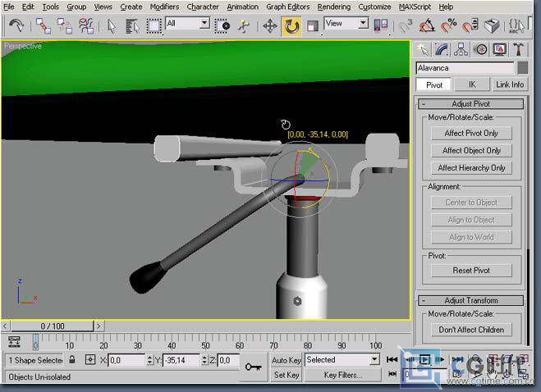The width and height of the screenshot is (541, 392).
Task: Select the Select and Rotate tool
Action: (291, 26)
